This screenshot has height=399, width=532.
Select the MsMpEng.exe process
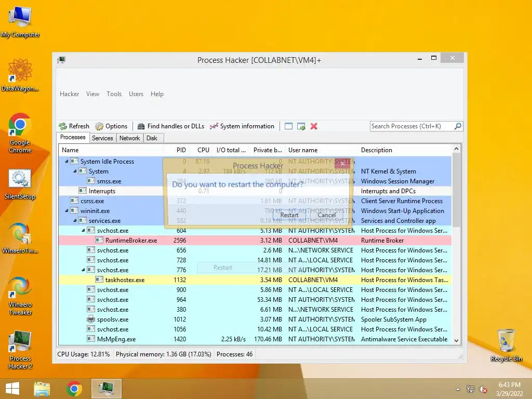pyautogui.click(x=255, y=339)
